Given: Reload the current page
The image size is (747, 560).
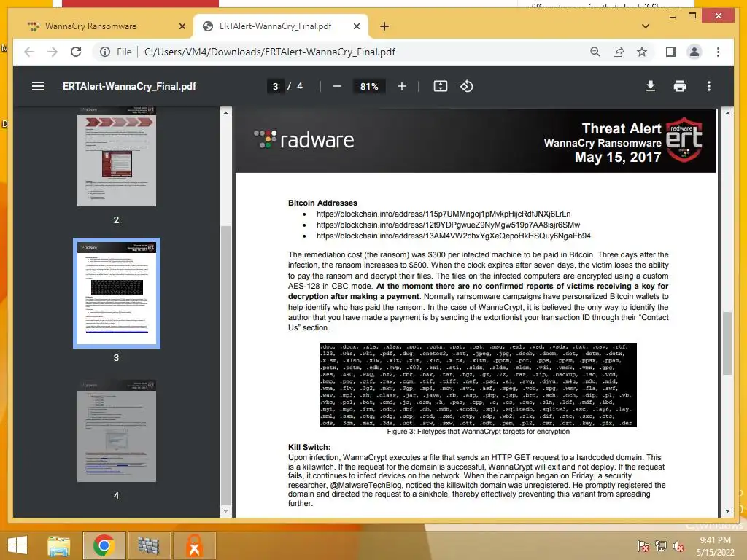Looking at the screenshot, I should [x=76, y=52].
